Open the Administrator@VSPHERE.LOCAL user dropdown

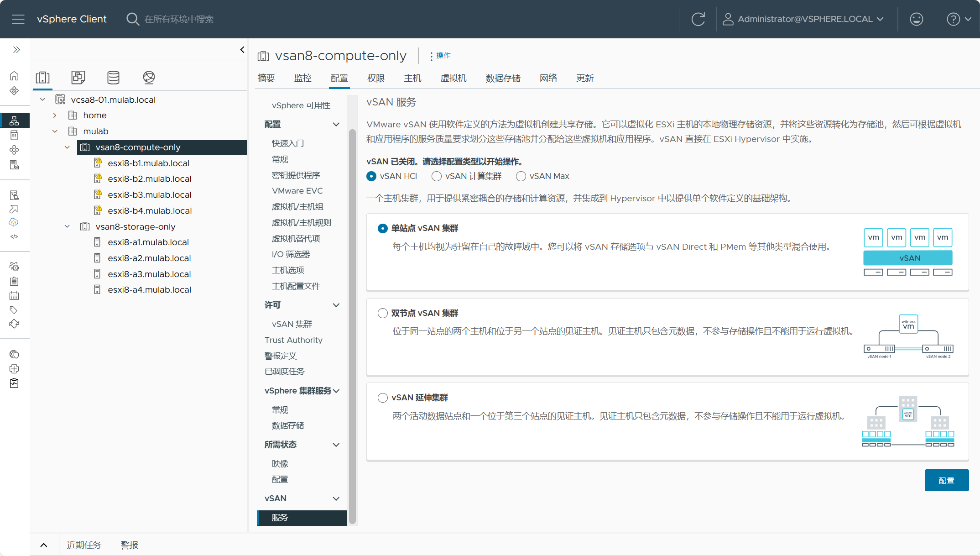803,19
